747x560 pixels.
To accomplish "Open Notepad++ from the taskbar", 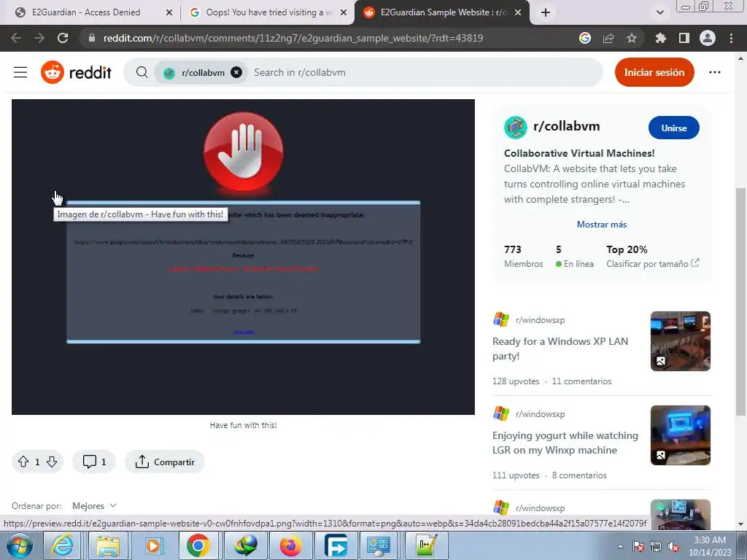I will [x=425, y=545].
